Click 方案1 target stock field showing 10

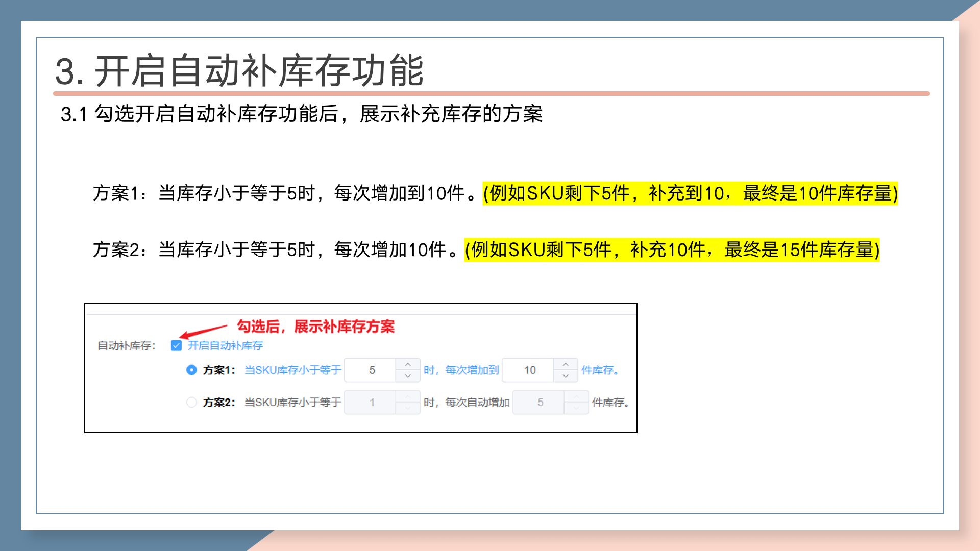click(529, 370)
